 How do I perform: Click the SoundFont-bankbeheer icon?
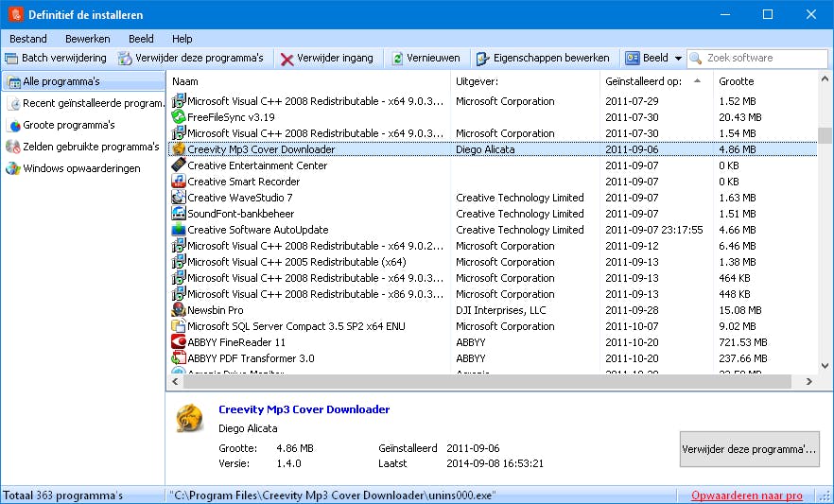tap(179, 213)
